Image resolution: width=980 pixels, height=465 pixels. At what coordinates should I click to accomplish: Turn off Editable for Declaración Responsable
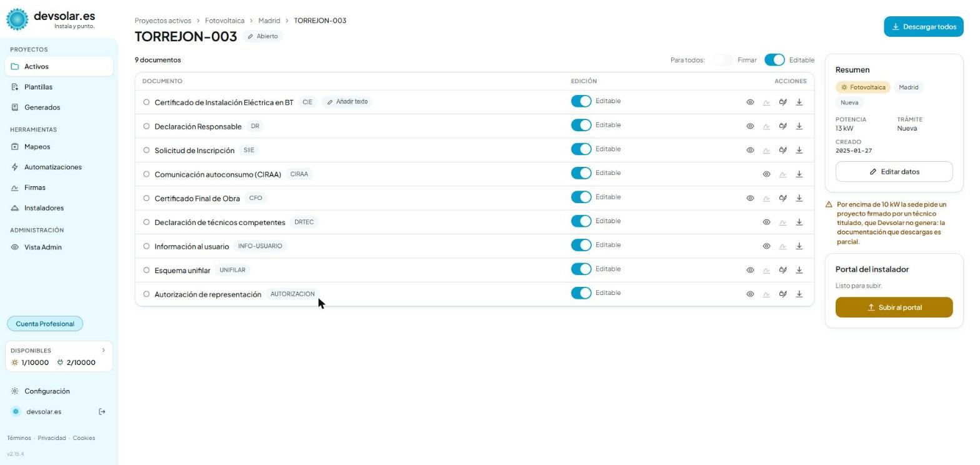(581, 125)
